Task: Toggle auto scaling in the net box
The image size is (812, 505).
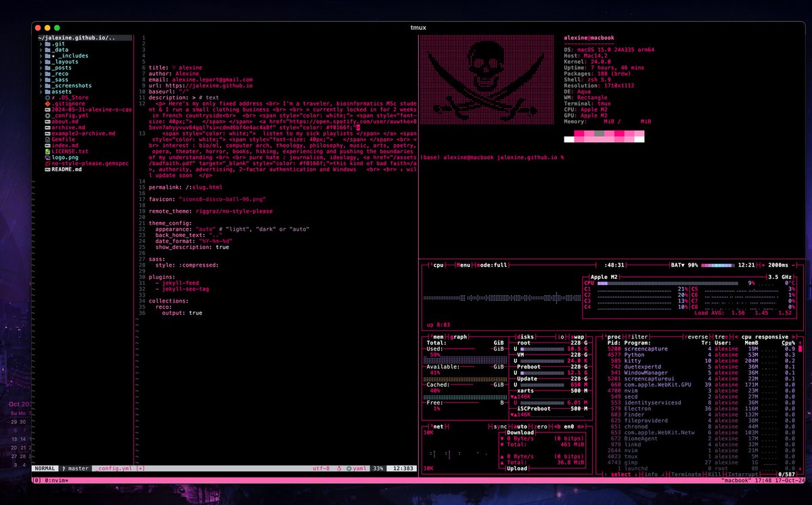Action: pos(520,426)
